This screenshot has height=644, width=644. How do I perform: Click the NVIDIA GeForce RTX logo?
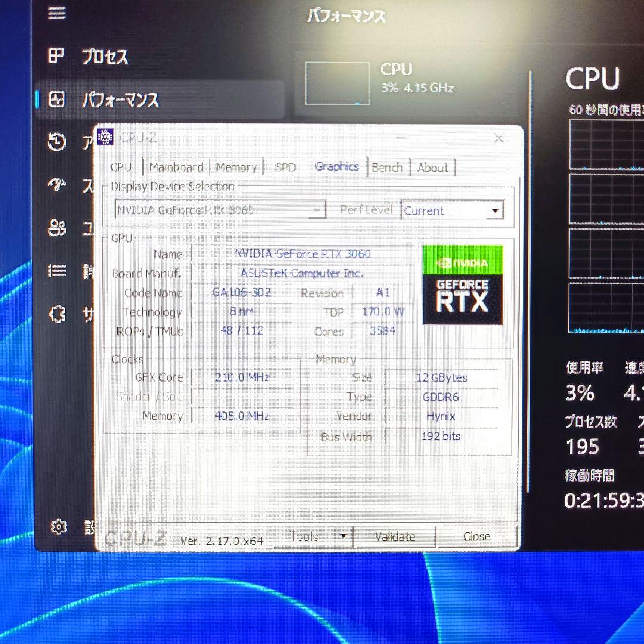coord(463,284)
